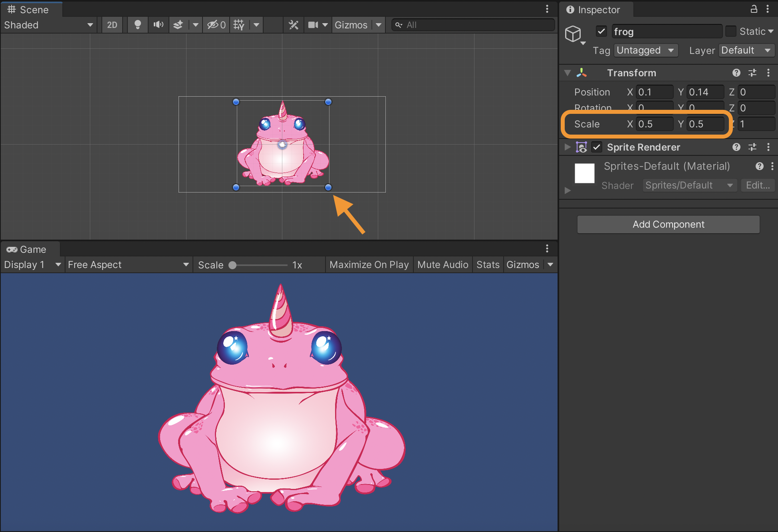Uncheck the frog active checkbox

pyautogui.click(x=601, y=31)
